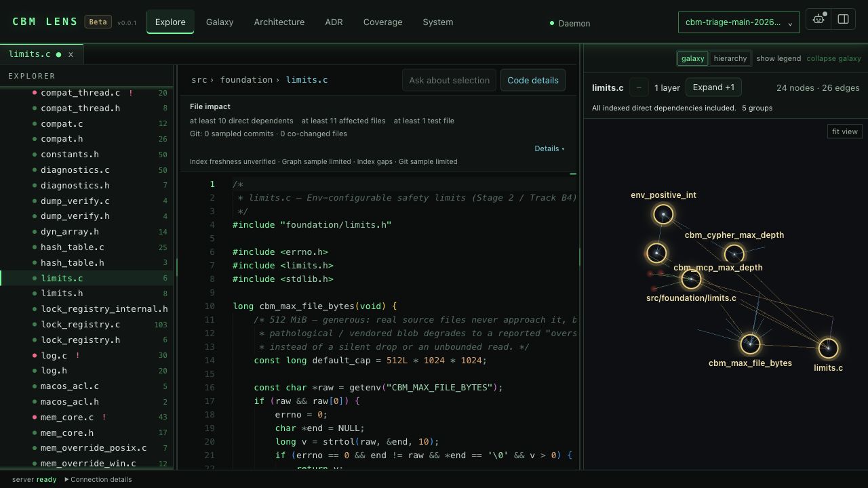
Task: Select the cbm_cypher_max_depth graph node
Action: [734, 255]
